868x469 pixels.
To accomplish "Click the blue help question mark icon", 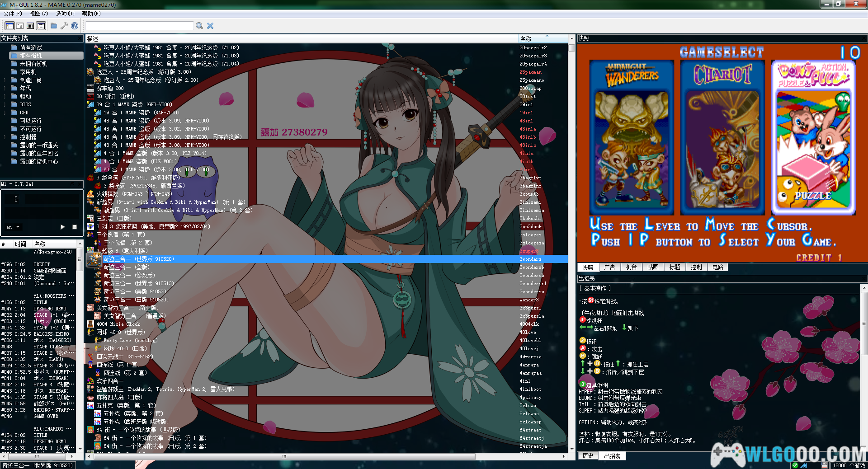I will pyautogui.click(x=75, y=26).
